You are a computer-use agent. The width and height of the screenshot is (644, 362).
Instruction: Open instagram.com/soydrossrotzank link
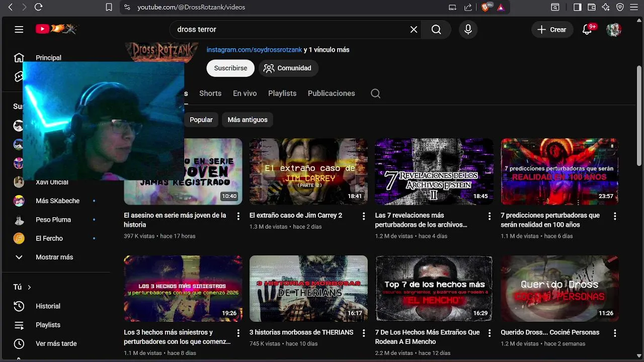[254, 50]
